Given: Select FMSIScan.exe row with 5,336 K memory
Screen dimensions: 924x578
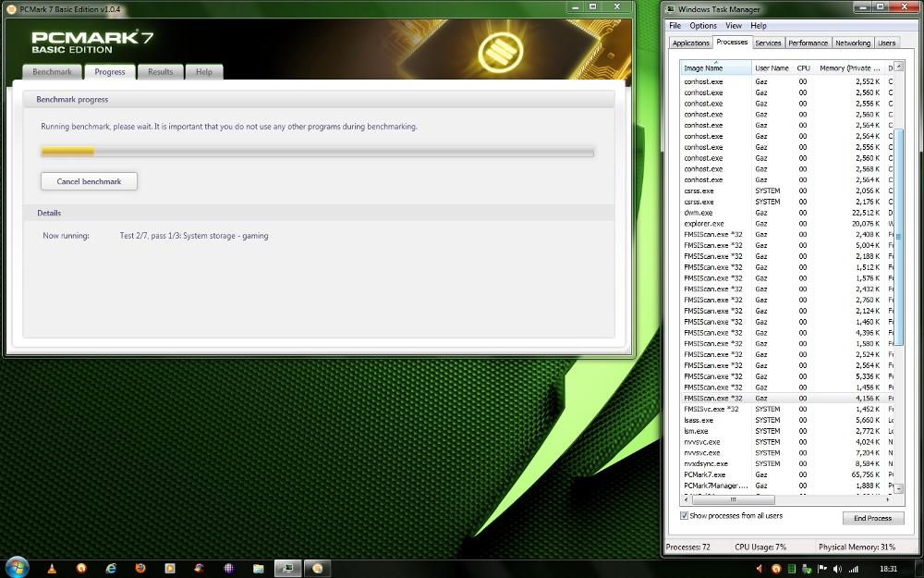Looking at the screenshot, I should click(786, 376).
